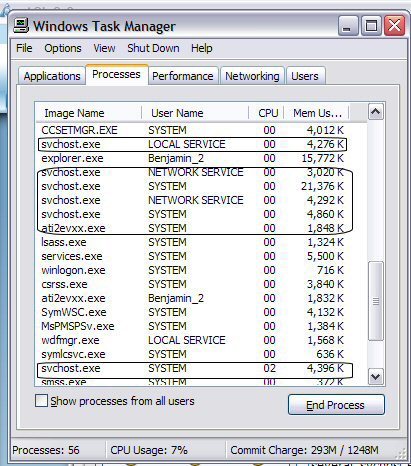Image resolution: width=411 pixels, height=466 pixels.
Task: Open the File menu
Action: point(24,48)
